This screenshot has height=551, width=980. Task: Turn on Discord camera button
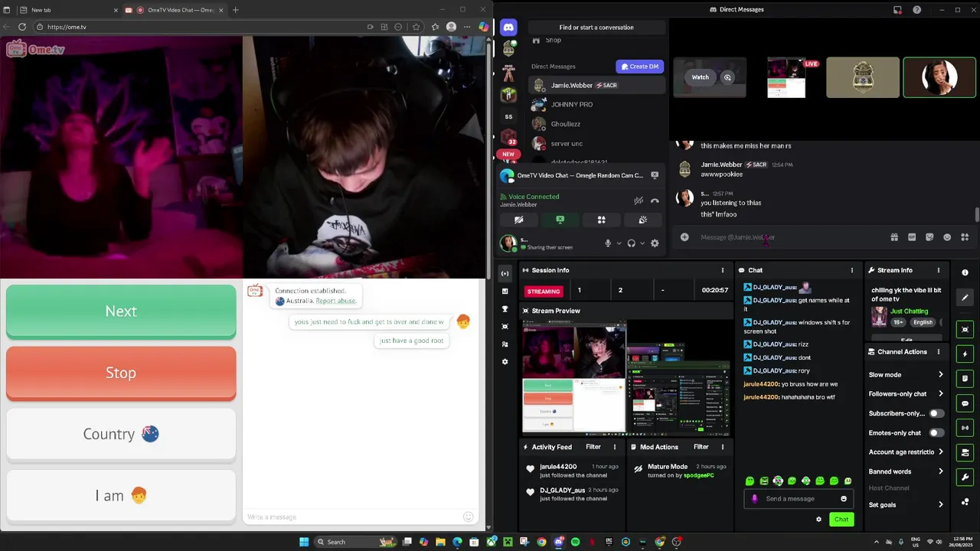pos(518,220)
